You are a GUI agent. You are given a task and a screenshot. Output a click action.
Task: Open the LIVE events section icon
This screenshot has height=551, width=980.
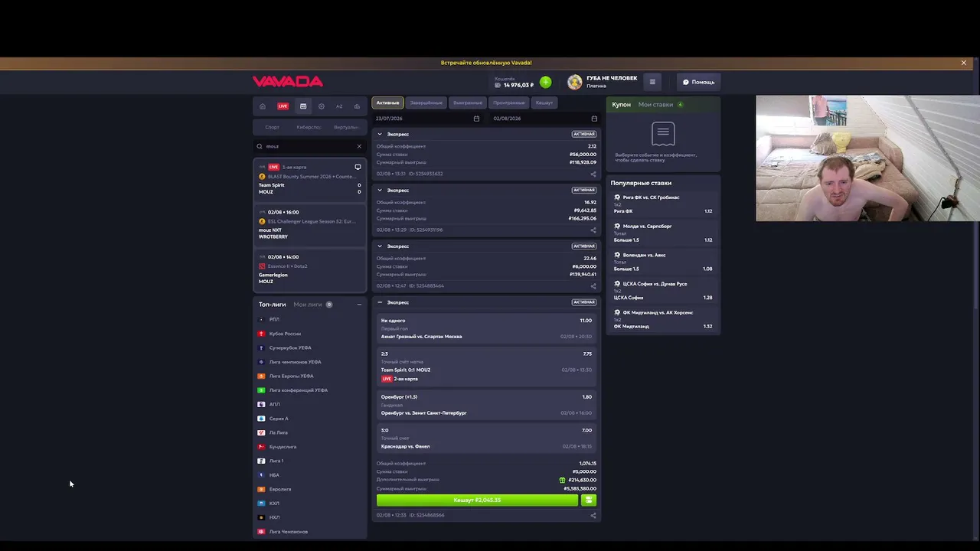pyautogui.click(x=283, y=106)
